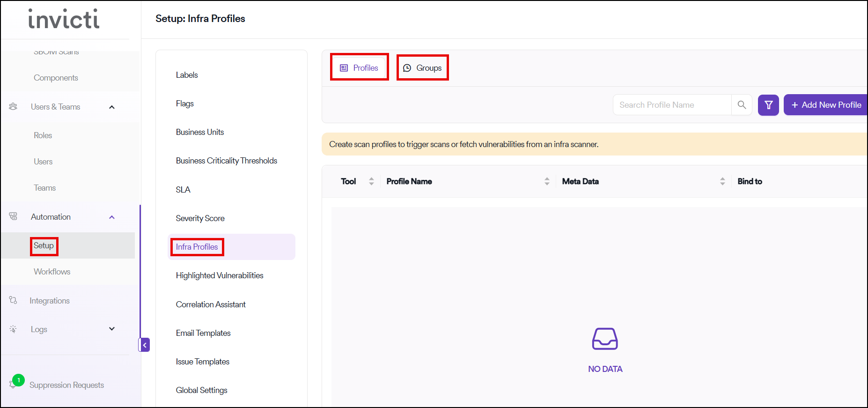This screenshot has height=408, width=868.
Task: Click the Suppression Requests notification bell
Action: (14, 384)
